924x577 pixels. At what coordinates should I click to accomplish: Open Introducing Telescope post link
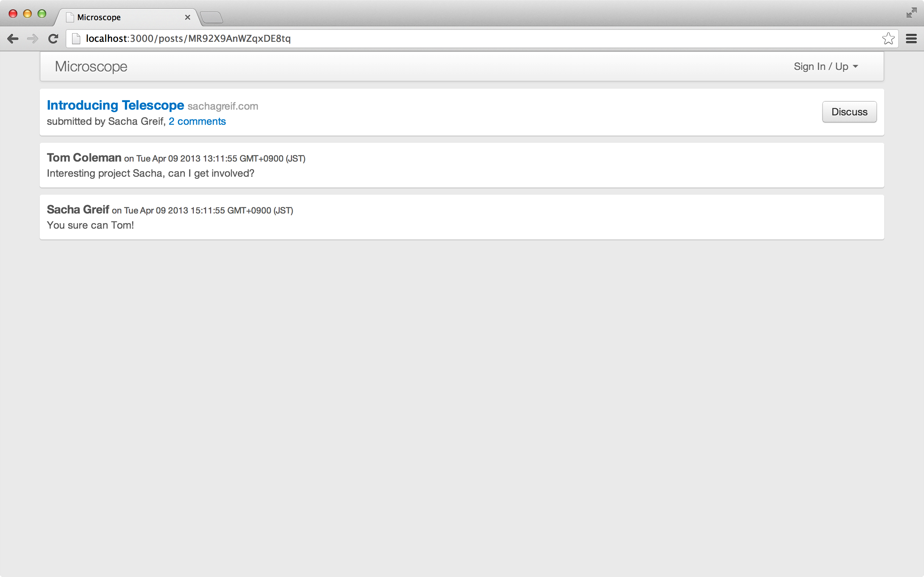pos(115,105)
